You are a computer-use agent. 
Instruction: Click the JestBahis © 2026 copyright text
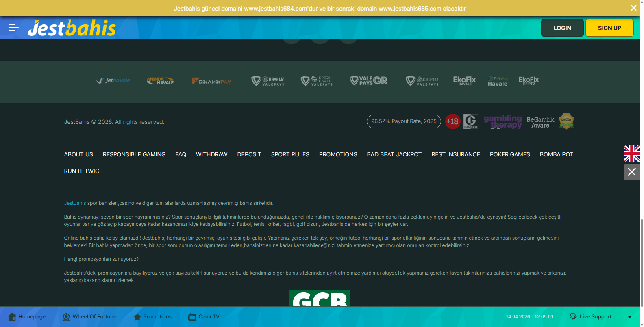[x=114, y=122]
